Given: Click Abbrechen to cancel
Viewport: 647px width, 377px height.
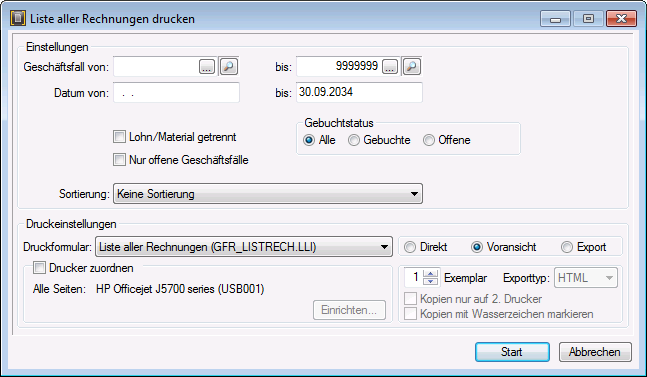Looking at the screenshot, I should point(595,352).
